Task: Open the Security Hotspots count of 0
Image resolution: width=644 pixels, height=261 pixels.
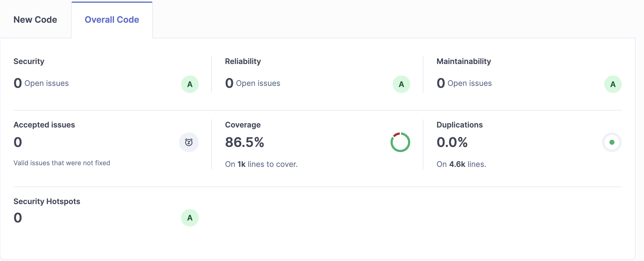Action: (x=18, y=218)
